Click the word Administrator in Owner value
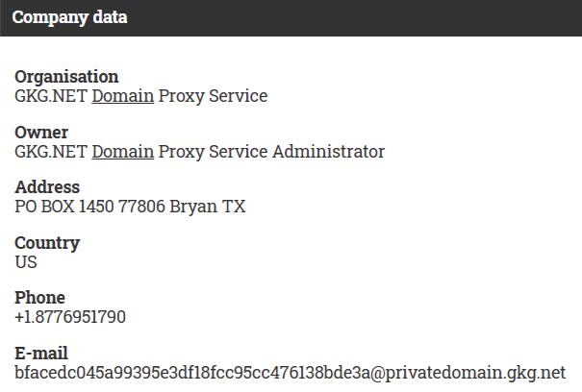The width and height of the screenshot is (582, 392). point(328,151)
